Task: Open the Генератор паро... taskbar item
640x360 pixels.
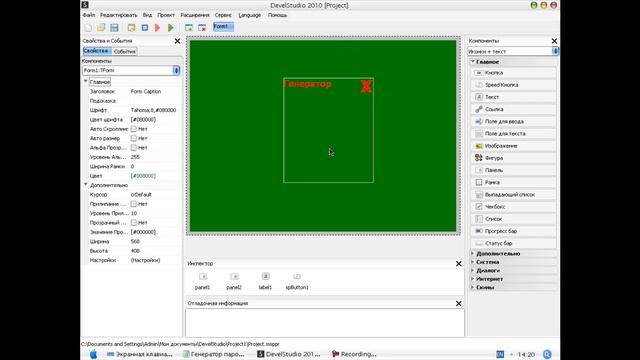Action: [x=214, y=354]
